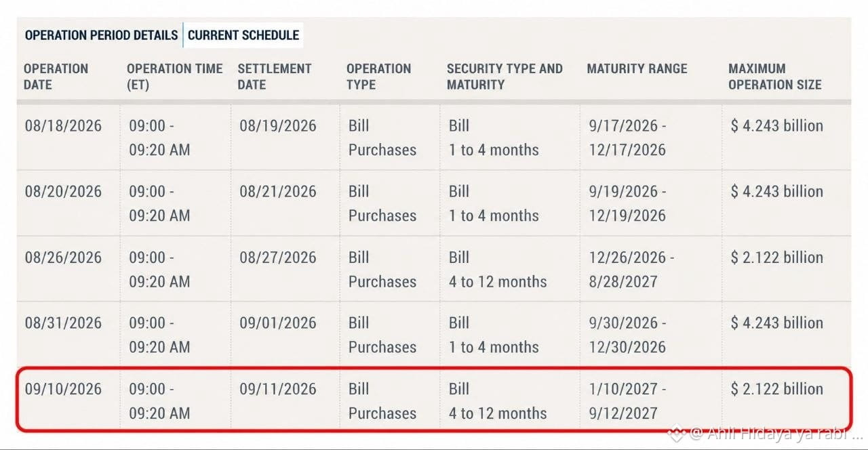Viewport: 868px width, 450px height.
Task: Click the Maturity Range column header
Action: [x=637, y=68]
